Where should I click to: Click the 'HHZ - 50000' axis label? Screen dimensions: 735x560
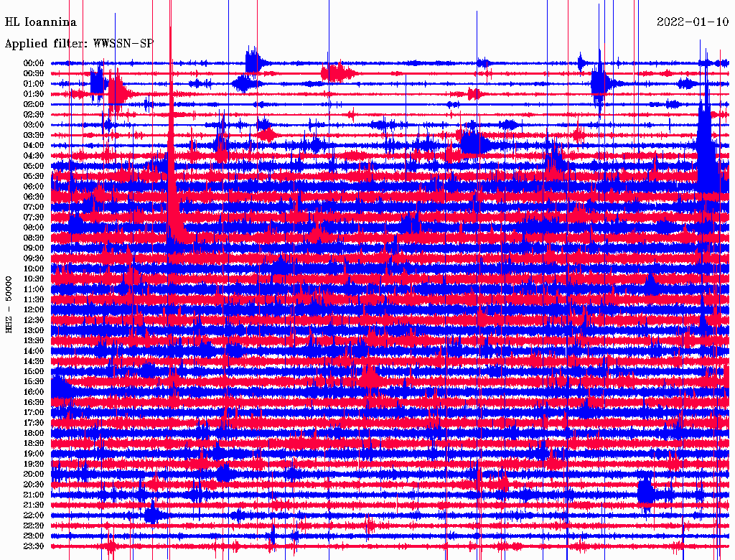9,305
